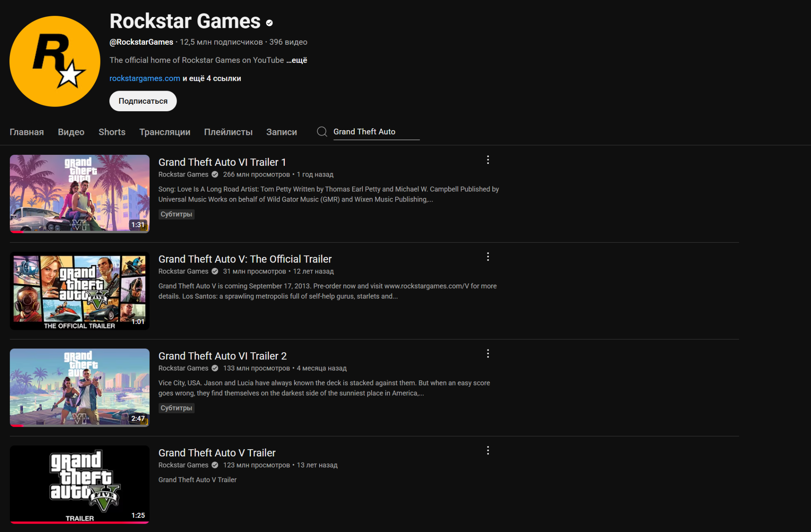Expand channel description with "...ещё"
811x532 pixels.
(297, 60)
